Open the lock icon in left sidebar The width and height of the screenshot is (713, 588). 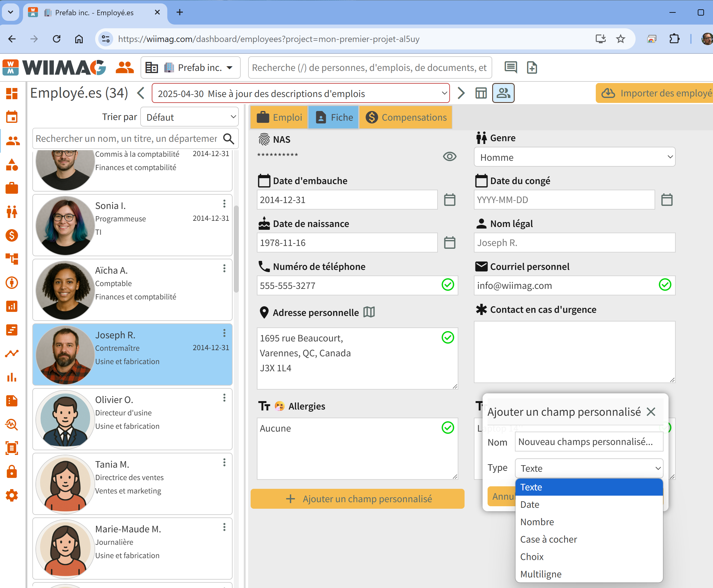click(x=12, y=471)
